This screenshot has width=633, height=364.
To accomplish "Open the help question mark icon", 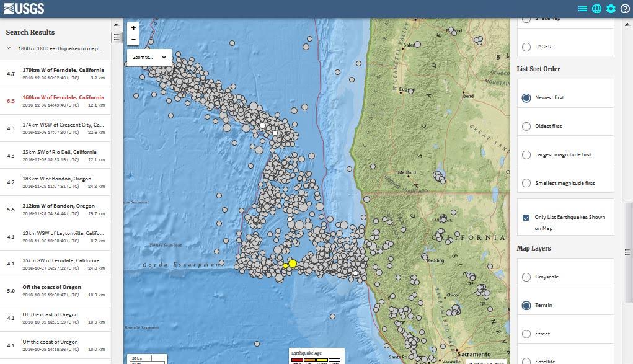I will click(624, 9).
